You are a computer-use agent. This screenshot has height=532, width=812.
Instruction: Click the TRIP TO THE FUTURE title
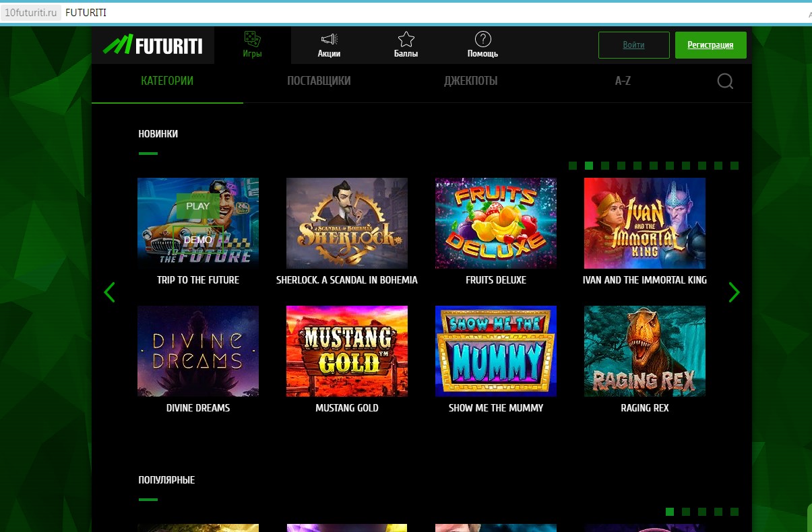click(198, 280)
